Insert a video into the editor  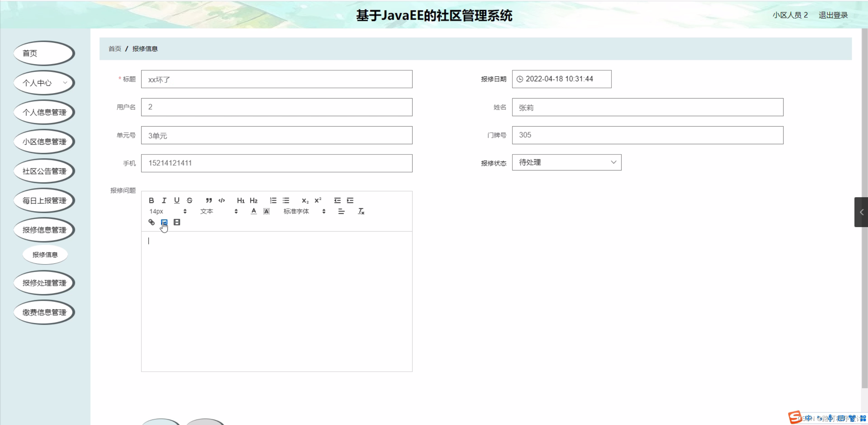(177, 222)
